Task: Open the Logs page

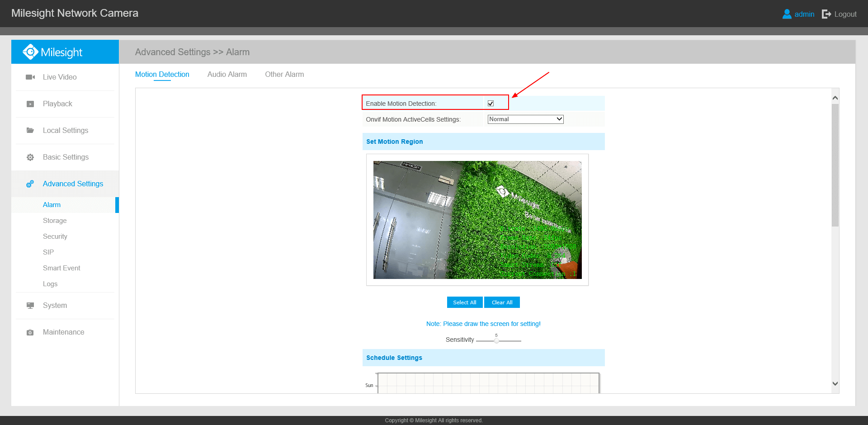Action: pos(50,283)
